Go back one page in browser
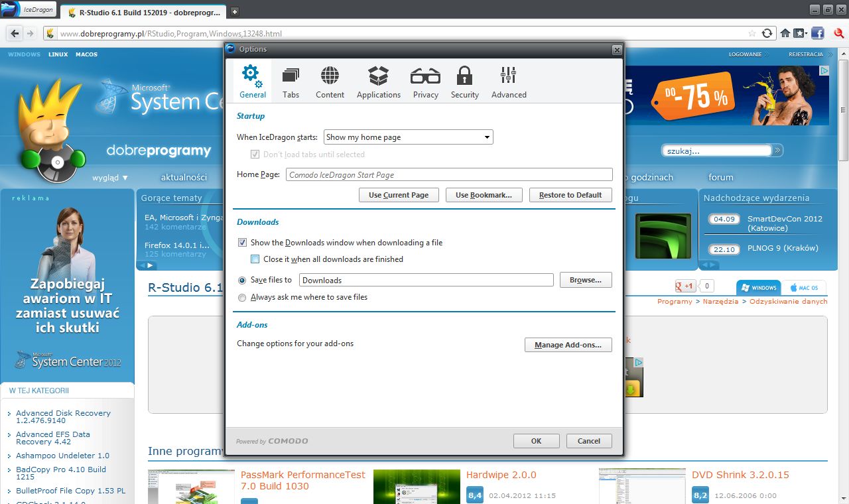The height and width of the screenshot is (504, 849). [14, 33]
